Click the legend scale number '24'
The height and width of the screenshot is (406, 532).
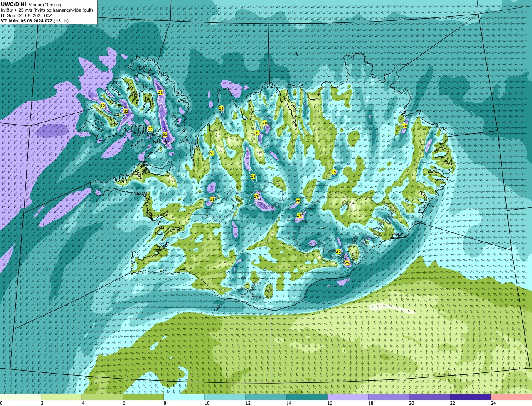pos(493,403)
